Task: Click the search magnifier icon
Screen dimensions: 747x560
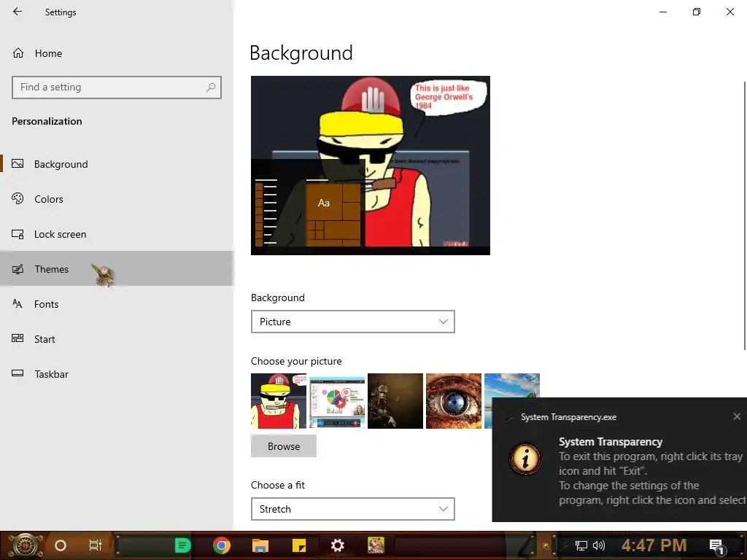Action: [211, 87]
